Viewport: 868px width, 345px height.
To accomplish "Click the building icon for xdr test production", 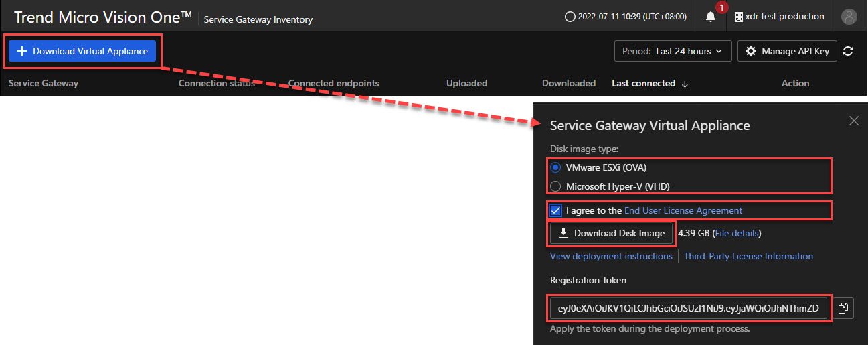I will pos(738,17).
